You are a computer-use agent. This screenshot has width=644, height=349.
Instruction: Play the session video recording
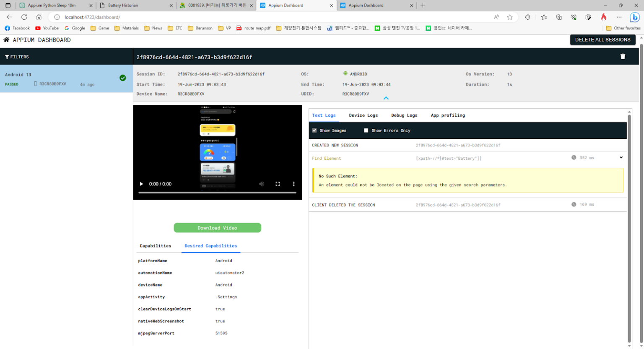pyautogui.click(x=141, y=184)
